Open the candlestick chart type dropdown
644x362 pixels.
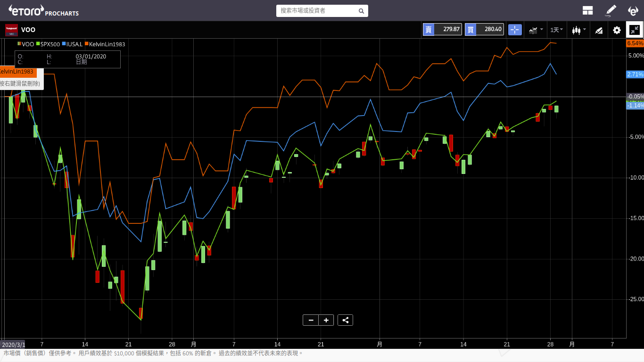(579, 30)
